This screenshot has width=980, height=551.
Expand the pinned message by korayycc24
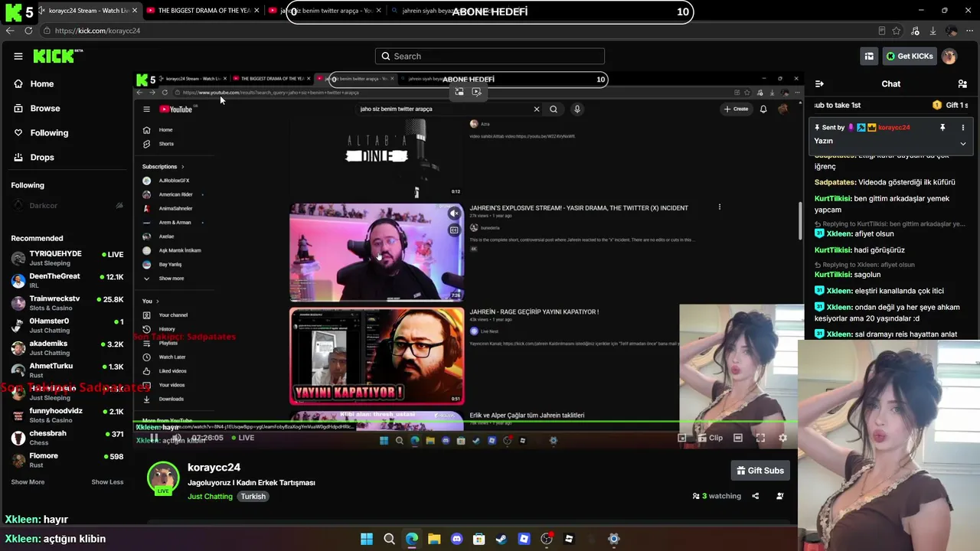point(963,143)
